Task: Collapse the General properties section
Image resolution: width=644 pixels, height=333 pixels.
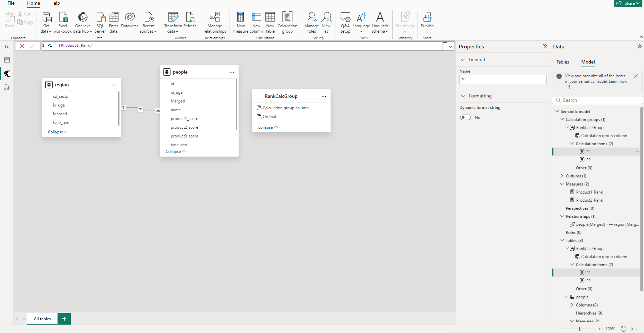Action: 463,59
